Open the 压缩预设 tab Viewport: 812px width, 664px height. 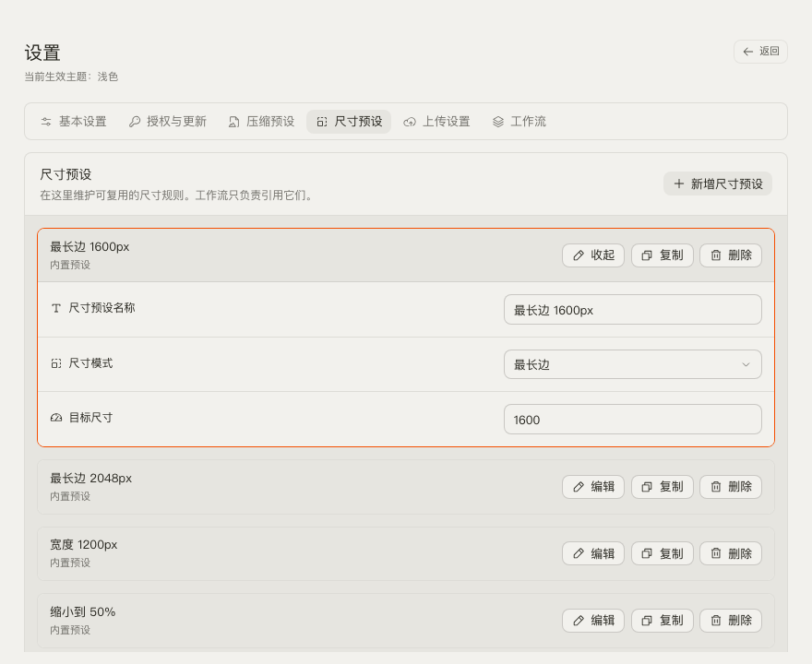click(261, 122)
